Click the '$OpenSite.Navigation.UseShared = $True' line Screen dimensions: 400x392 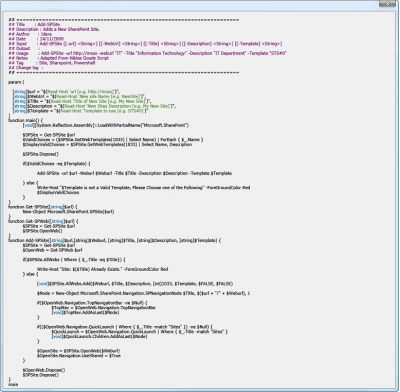pyautogui.click(x=79, y=356)
